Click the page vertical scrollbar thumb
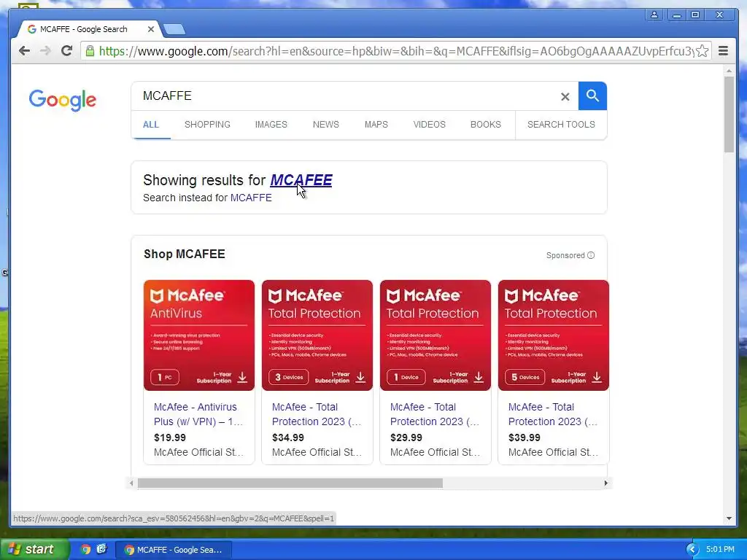Image resolution: width=747 pixels, height=560 pixels. click(x=729, y=114)
